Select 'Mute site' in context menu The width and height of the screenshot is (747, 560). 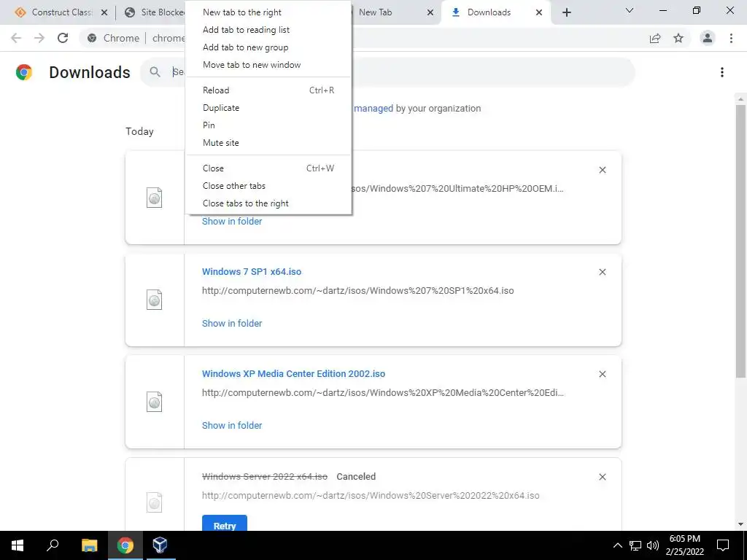point(268,143)
